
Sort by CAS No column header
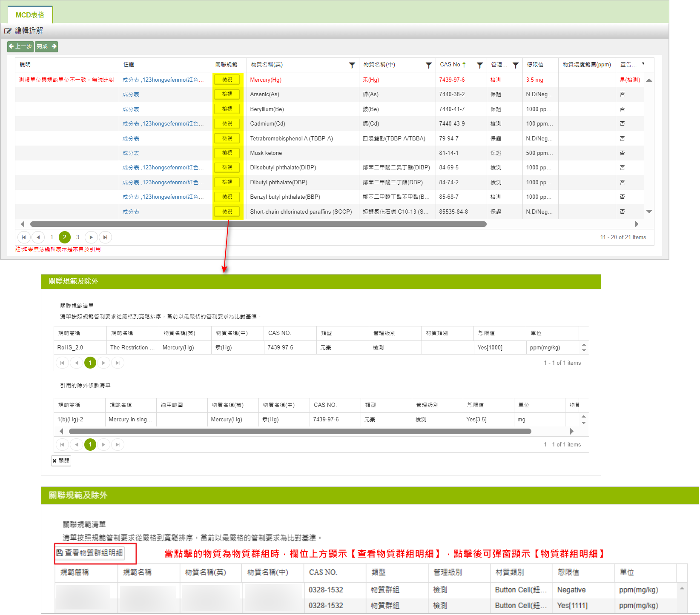[x=450, y=65]
